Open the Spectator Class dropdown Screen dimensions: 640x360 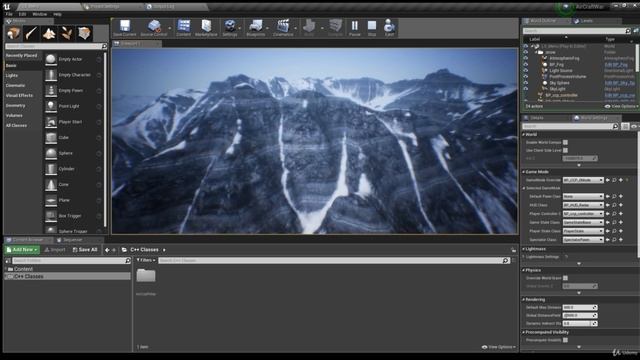tap(583, 240)
